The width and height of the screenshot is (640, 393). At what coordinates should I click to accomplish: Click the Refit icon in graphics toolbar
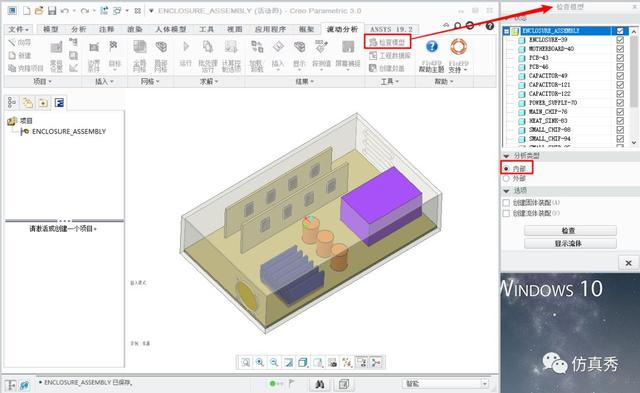tap(245, 362)
